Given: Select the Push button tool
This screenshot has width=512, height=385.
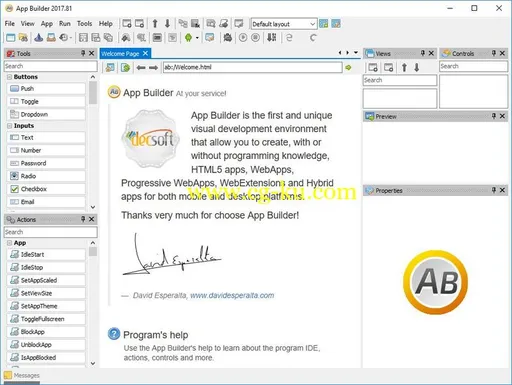Looking at the screenshot, I should [x=46, y=89].
